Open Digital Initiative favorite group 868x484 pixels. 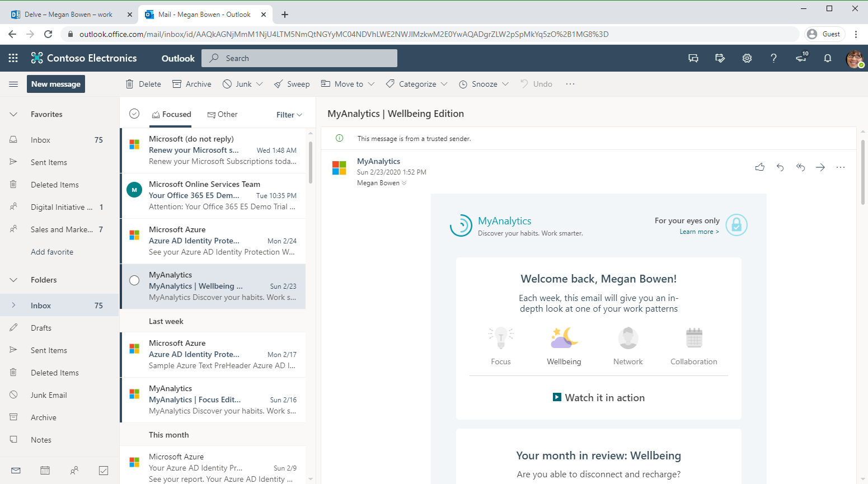[x=59, y=207]
